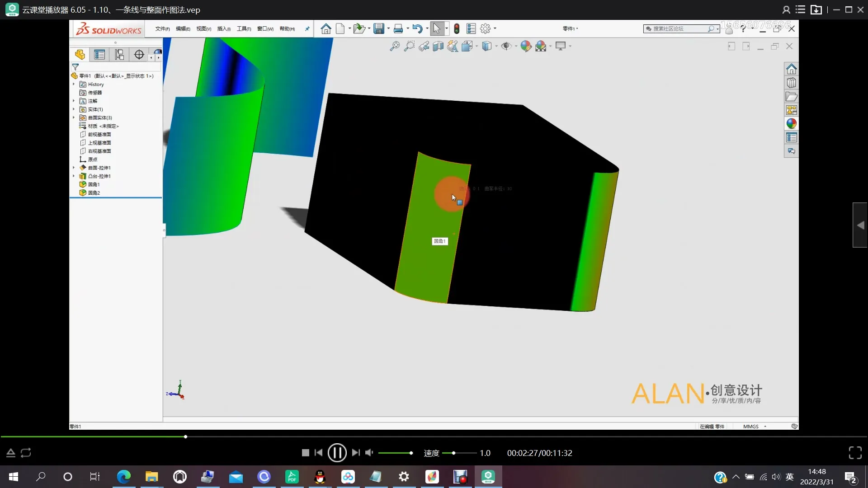Image resolution: width=868 pixels, height=488 pixels.
Task: Expand the History tree node
Action: (74, 84)
